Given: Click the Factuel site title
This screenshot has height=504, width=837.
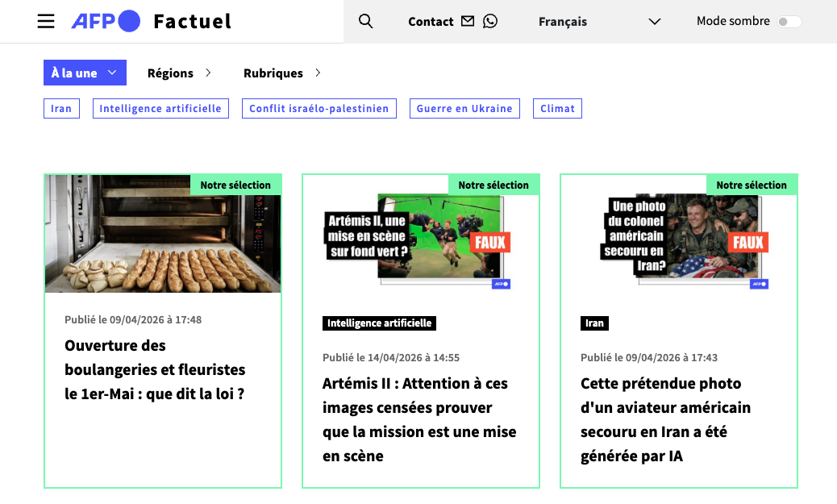Looking at the screenshot, I should coord(192,21).
